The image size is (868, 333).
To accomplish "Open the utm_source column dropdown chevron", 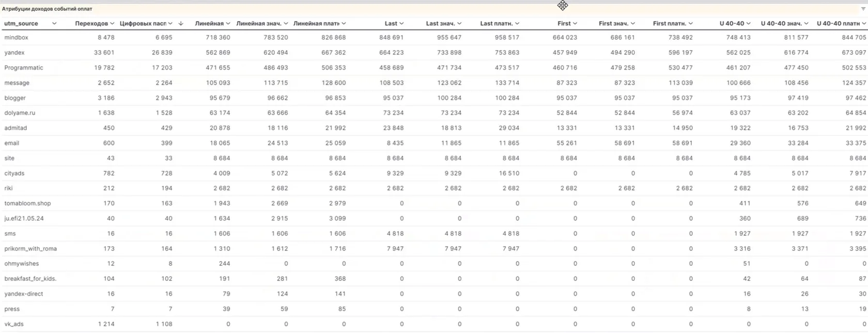I will click(54, 23).
